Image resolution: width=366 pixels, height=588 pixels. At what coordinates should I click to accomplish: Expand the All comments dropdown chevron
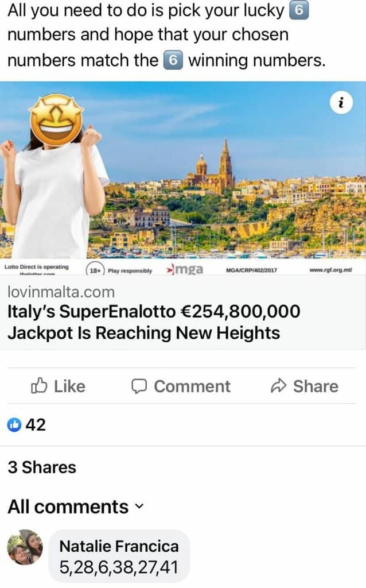coord(139,507)
